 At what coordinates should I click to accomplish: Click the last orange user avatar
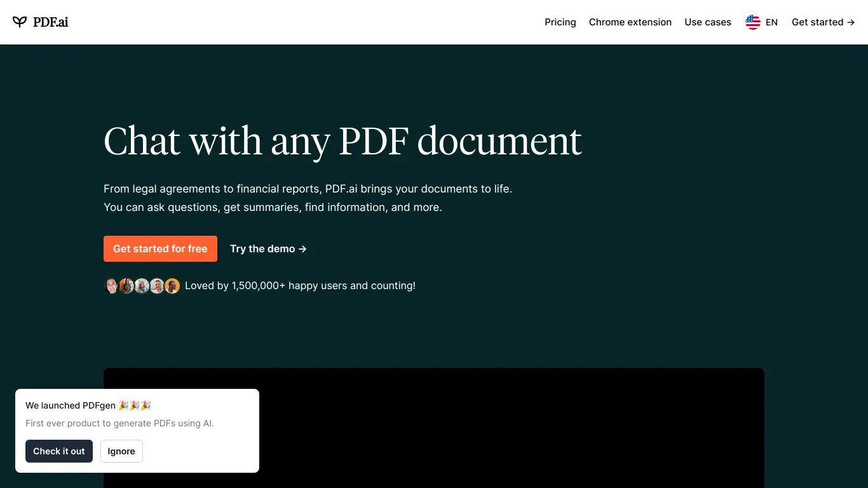pyautogui.click(x=172, y=286)
